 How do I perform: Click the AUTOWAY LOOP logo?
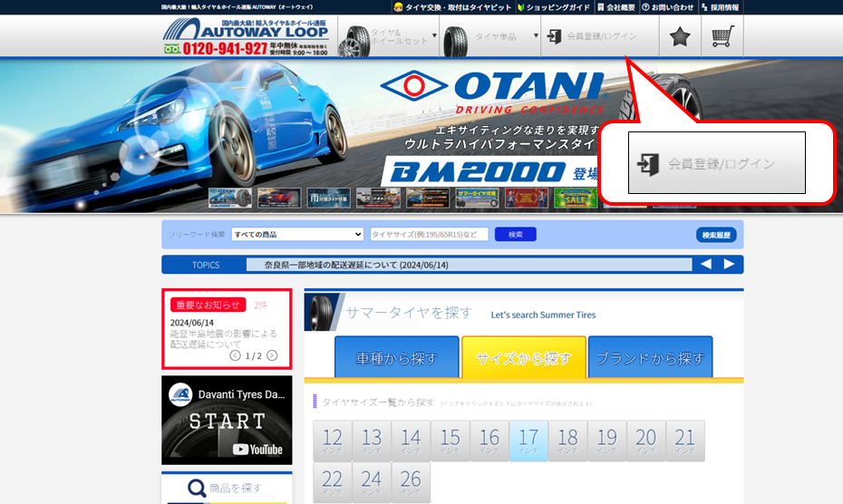click(x=247, y=29)
